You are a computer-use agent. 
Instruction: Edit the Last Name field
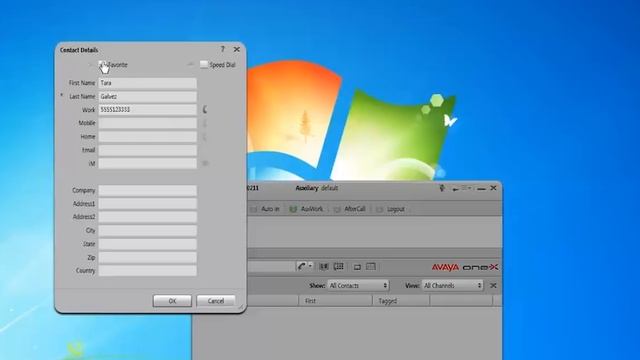(147, 96)
